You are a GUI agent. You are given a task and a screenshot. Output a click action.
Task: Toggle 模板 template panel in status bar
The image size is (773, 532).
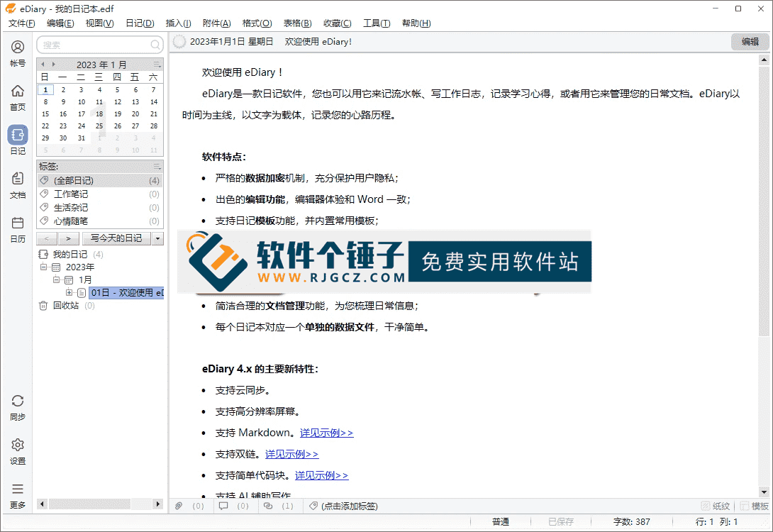(753, 506)
